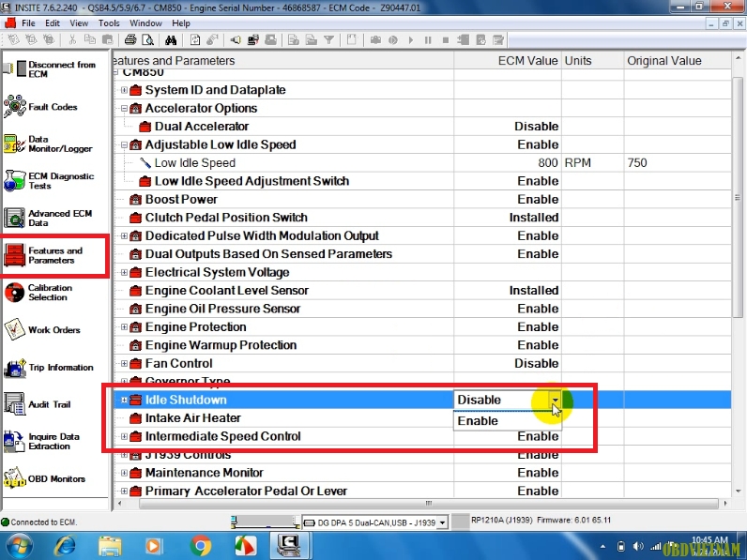Expand Intermediate Speed Control
The height and width of the screenshot is (560, 747).
click(124, 436)
